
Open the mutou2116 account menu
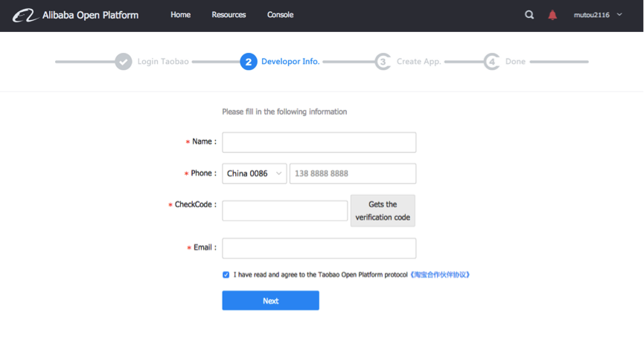pyautogui.click(x=597, y=15)
